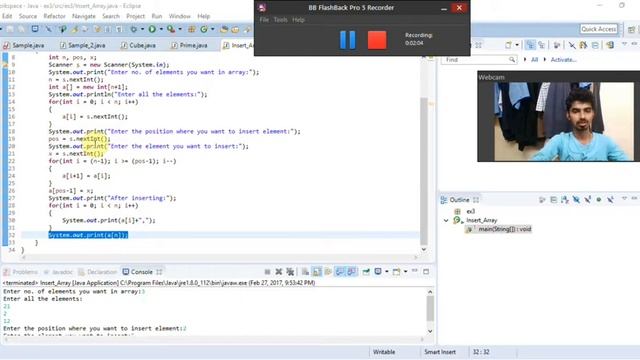640x360 pixels.
Task: Open Eclipse Search menu
Action: coord(111,16)
